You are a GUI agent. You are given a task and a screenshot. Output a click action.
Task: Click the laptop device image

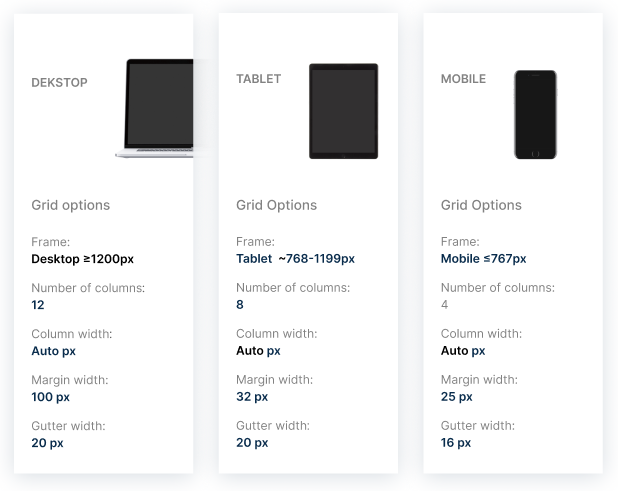pos(154,109)
